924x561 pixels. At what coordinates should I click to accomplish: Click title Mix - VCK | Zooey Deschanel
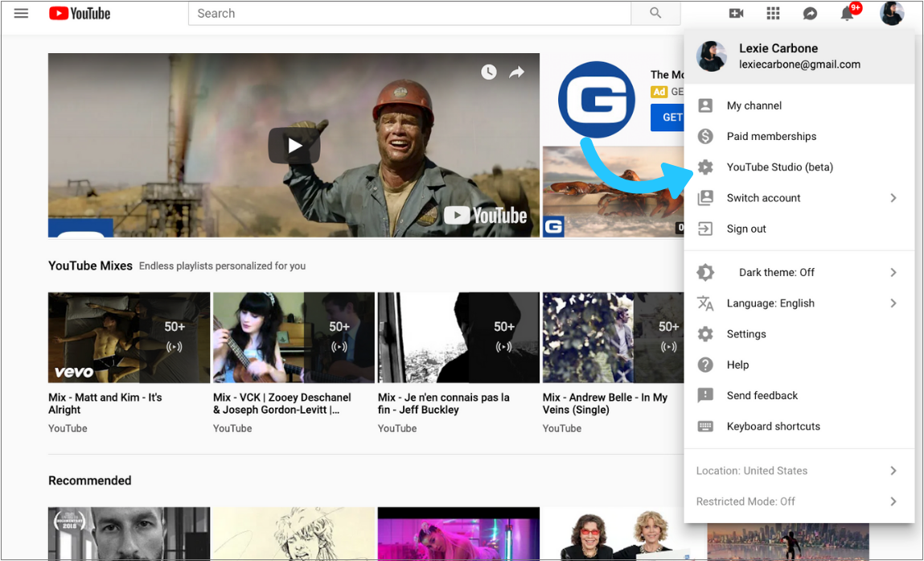click(282, 403)
